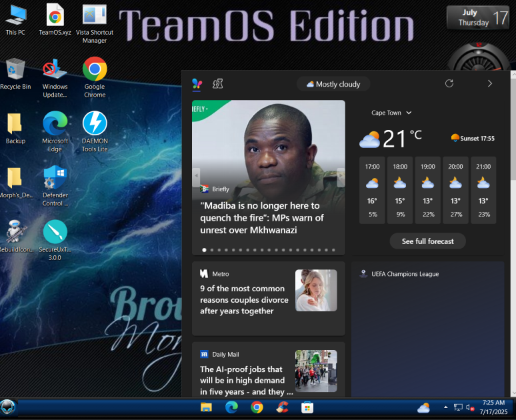The image size is (516, 420).
Task: Open TeamOS.xyz desktop shortcut
Action: [x=55, y=20]
